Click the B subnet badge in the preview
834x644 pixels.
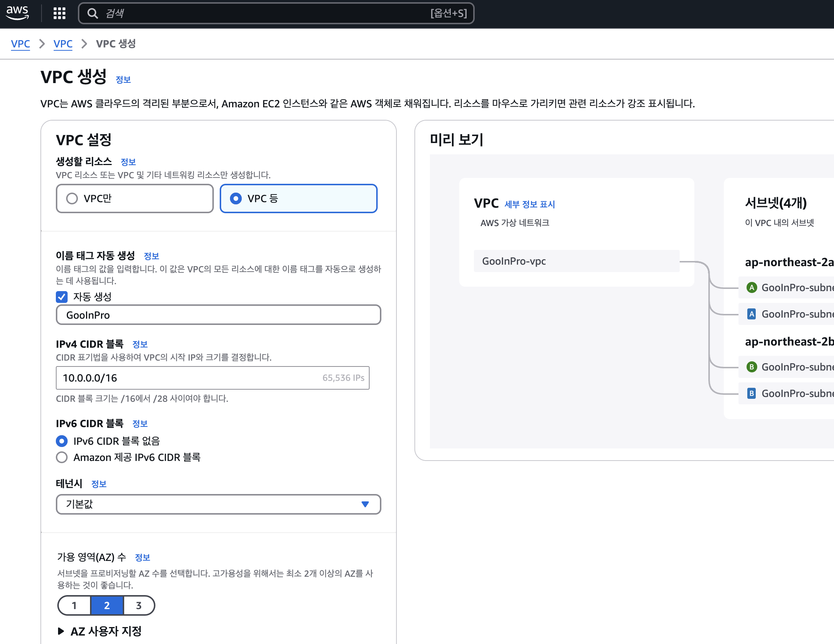click(752, 367)
